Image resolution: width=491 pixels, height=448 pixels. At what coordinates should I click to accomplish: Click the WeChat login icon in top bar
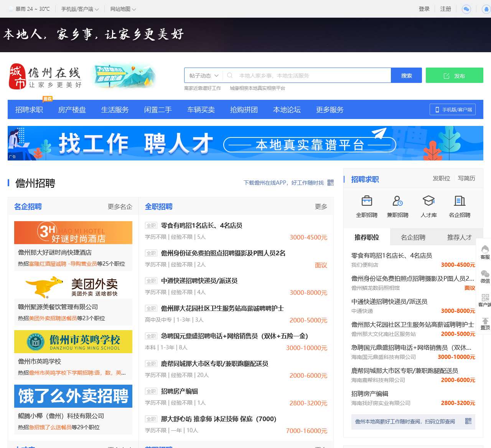tap(466, 9)
